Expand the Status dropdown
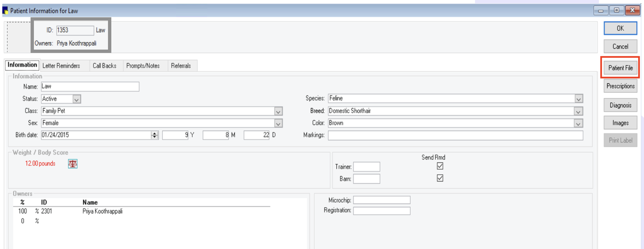Screen dimensions: 644x249 [x=76, y=99]
